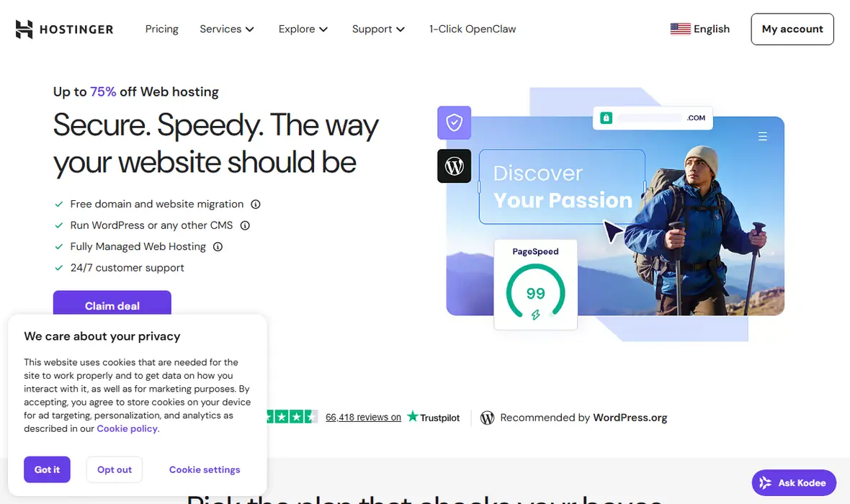Click checkmark beside Free domain and website migration
The height and width of the screenshot is (504, 850).
coord(59,204)
